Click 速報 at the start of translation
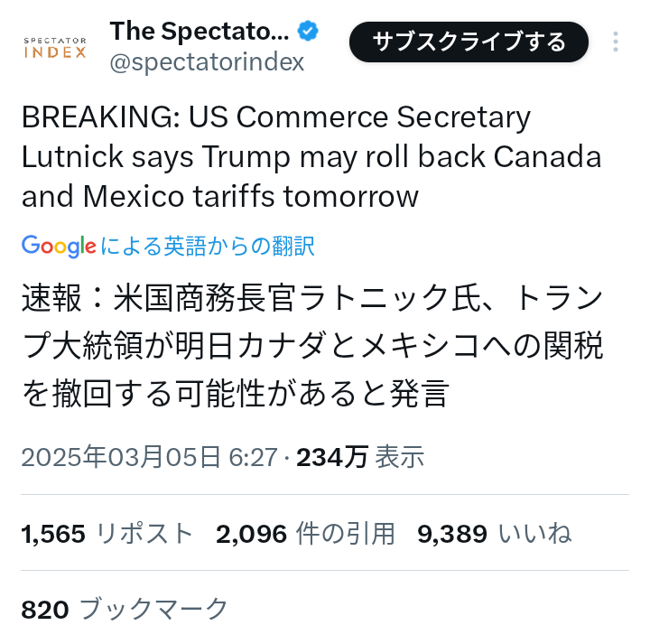The height and width of the screenshot is (644, 650). pyautogui.click(x=48, y=297)
